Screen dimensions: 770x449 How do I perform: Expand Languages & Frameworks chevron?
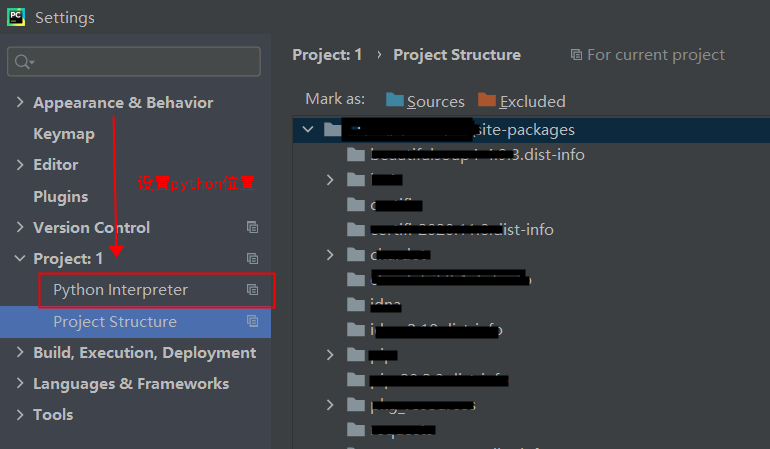[20, 383]
